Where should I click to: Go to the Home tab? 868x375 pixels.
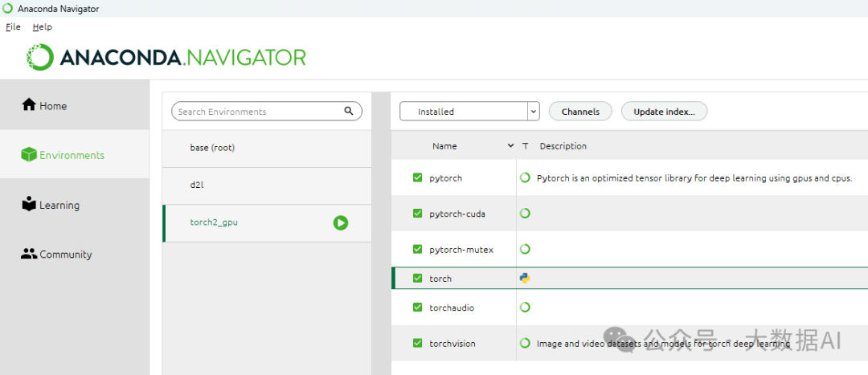coord(75,105)
